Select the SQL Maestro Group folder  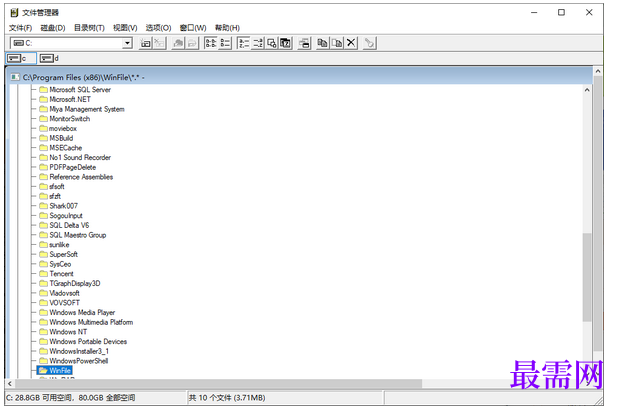click(x=77, y=235)
